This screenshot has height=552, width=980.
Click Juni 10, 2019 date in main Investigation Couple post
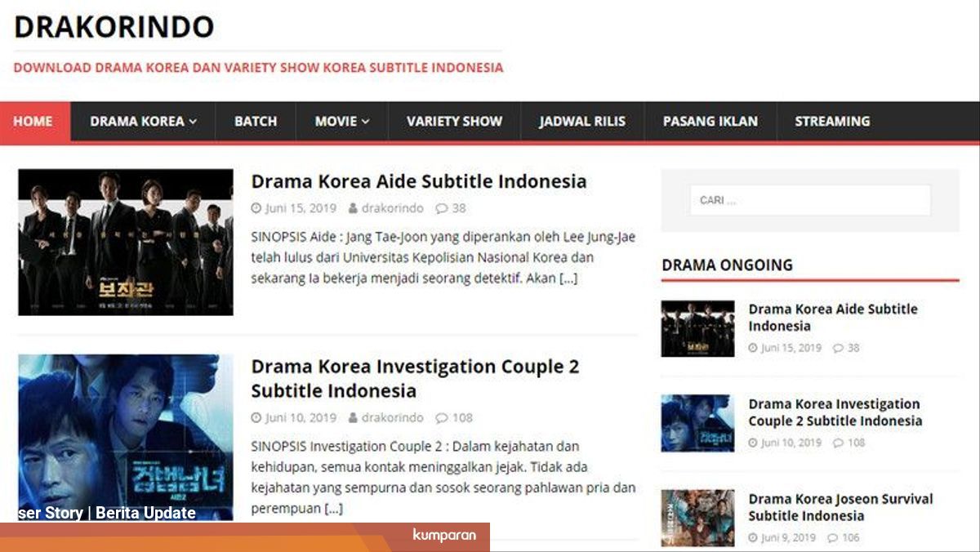click(x=301, y=417)
